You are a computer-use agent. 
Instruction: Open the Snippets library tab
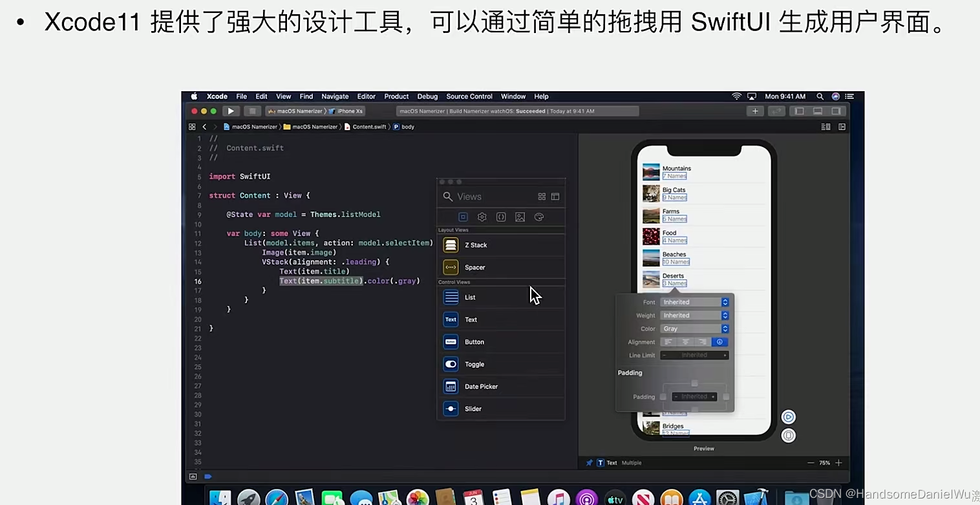click(501, 217)
